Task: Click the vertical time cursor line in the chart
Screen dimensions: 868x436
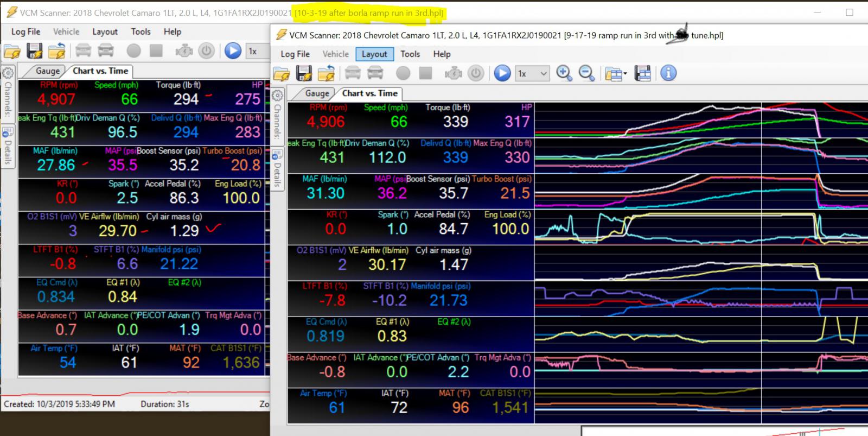Action: coord(762,262)
